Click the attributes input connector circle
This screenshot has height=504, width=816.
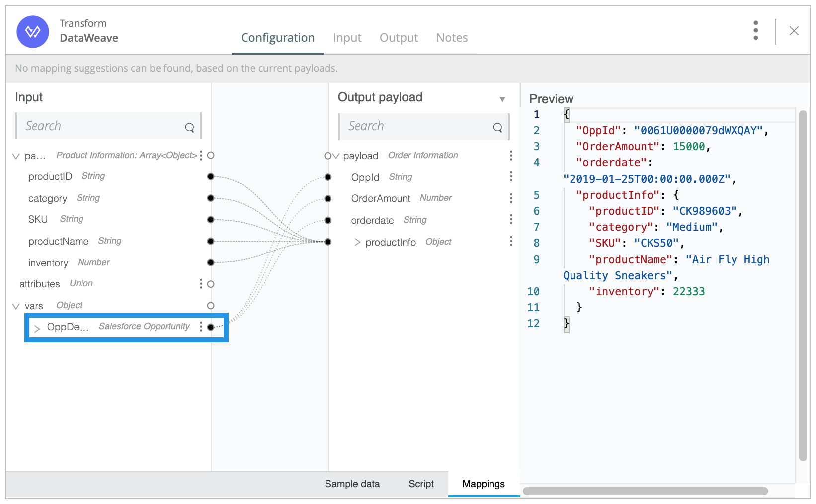tap(211, 284)
